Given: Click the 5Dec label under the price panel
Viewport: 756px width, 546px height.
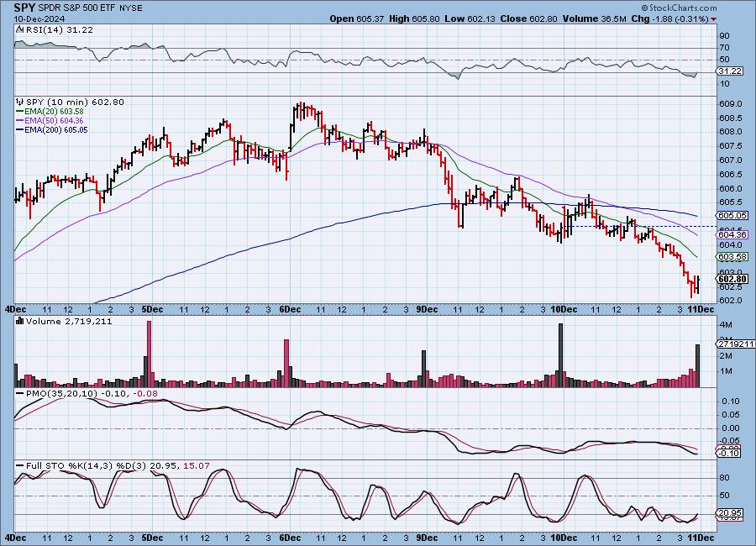Looking at the screenshot, I should 152,309.
